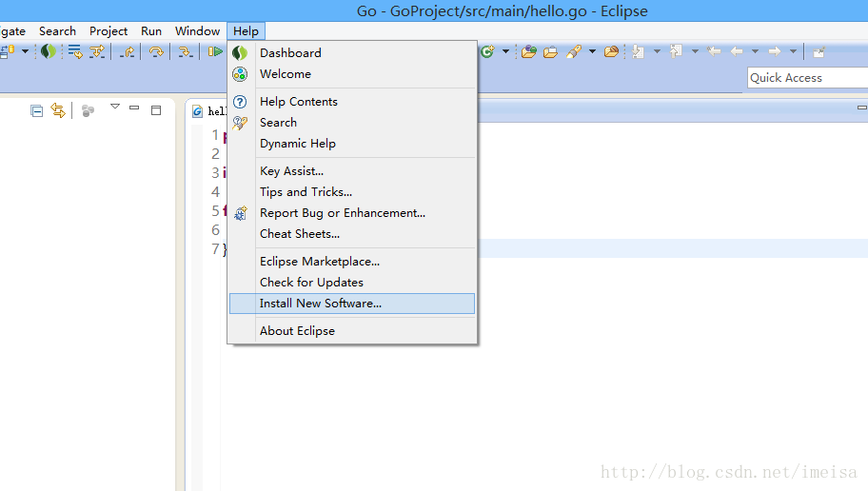Open Cheat Sheets... entry
The height and width of the screenshot is (491, 868).
352,235
